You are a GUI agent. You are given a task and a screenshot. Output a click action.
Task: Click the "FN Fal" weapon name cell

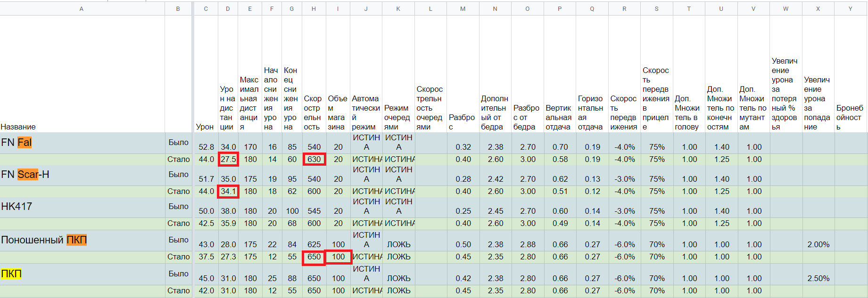pyautogui.click(x=82, y=143)
